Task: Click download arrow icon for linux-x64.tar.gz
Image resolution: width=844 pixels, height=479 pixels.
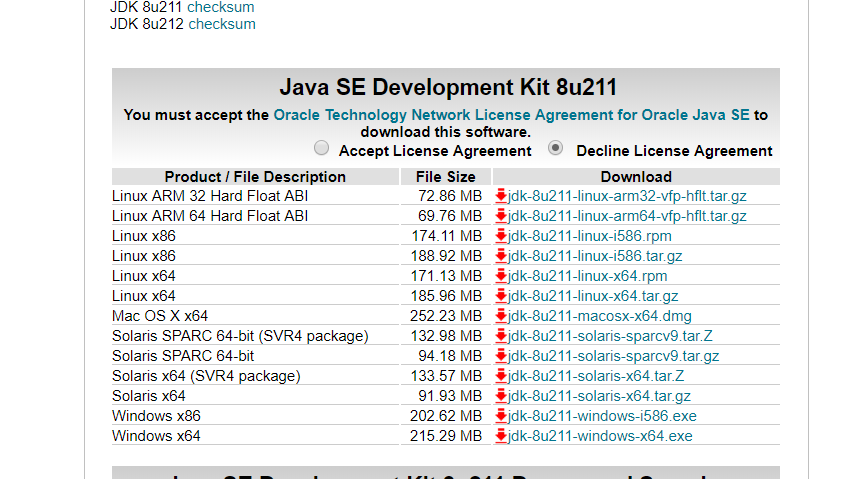Action: tap(501, 295)
